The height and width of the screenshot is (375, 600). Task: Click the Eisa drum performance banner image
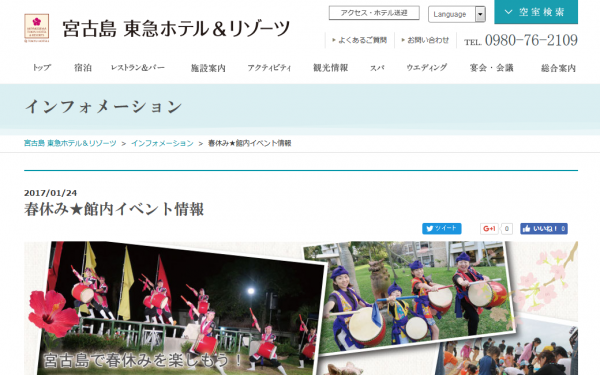(301, 308)
